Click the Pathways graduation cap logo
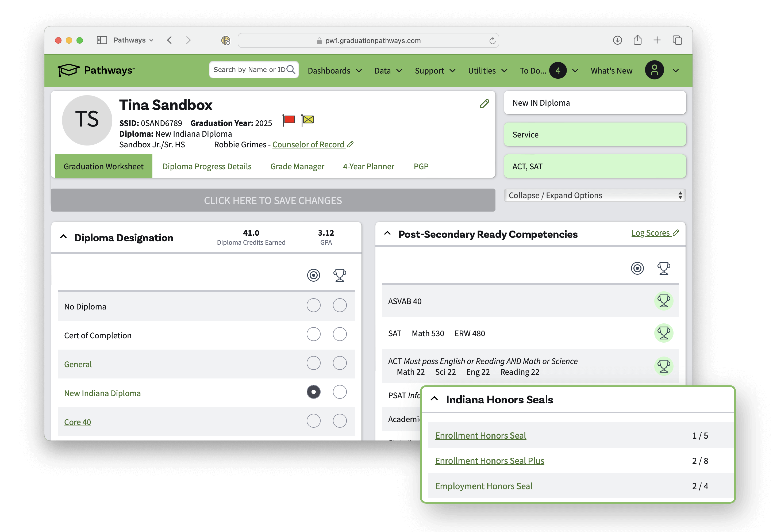Screen dimensions: 773x532 pyautogui.click(x=69, y=70)
